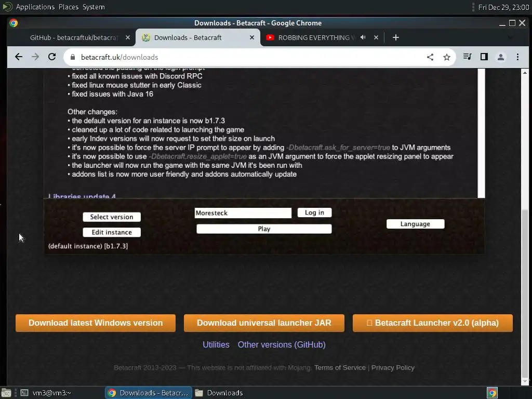Open Privacy Policy link
The image size is (532, 399).
(x=393, y=367)
